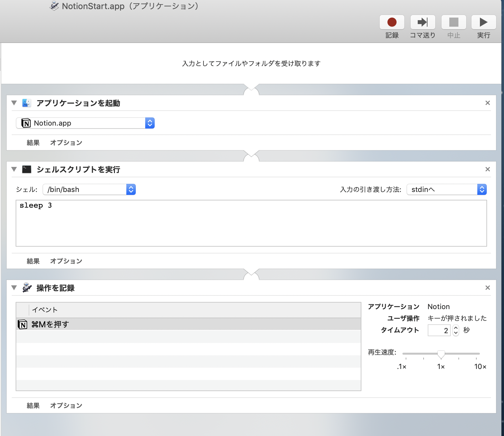This screenshot has width=504, height=436.
Task: Remove the アプリケーションを起動 action
Action: (488, 103)
